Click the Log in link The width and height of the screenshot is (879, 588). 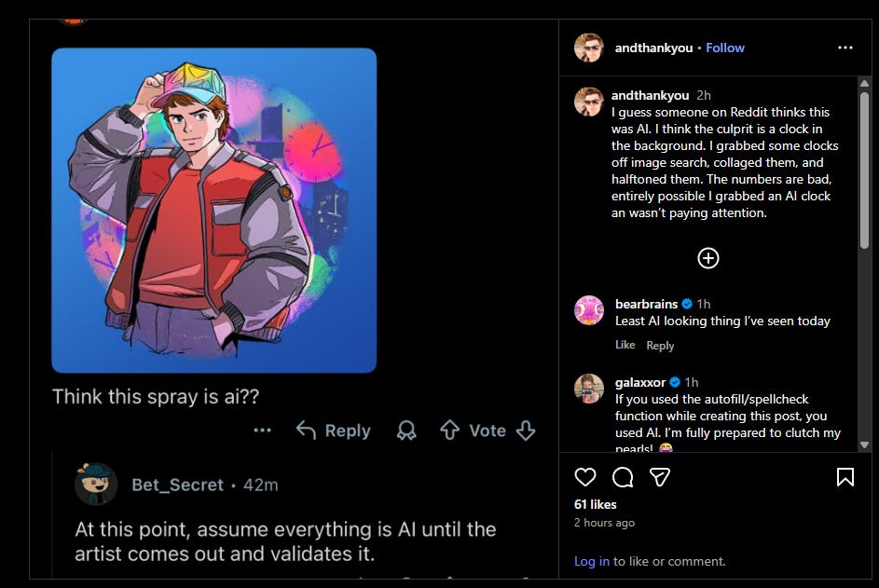point(592,561)
